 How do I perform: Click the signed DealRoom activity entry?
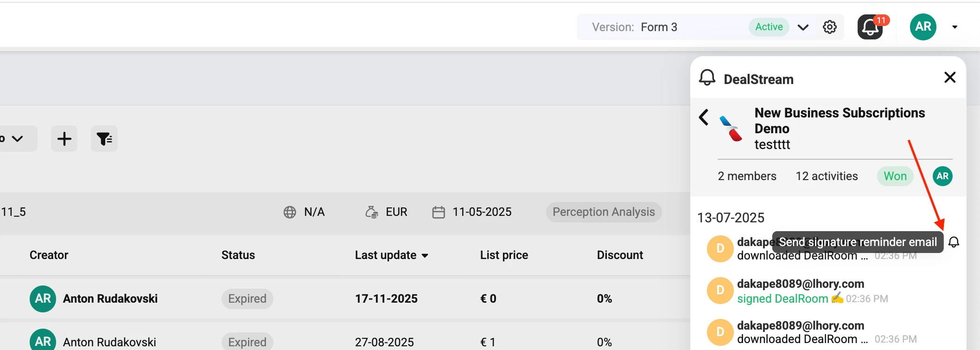783,298
